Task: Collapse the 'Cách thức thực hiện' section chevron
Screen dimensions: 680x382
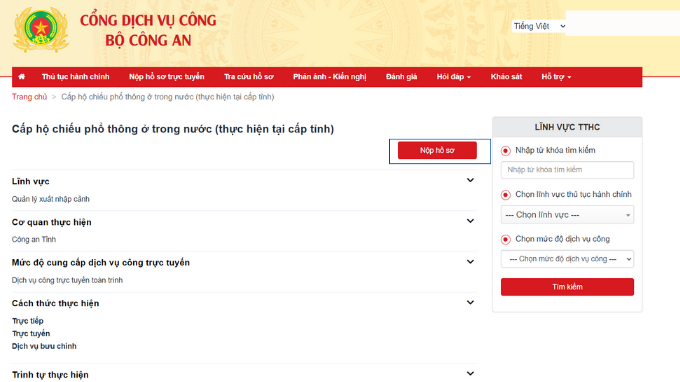Action: click(x=470, y=303)
